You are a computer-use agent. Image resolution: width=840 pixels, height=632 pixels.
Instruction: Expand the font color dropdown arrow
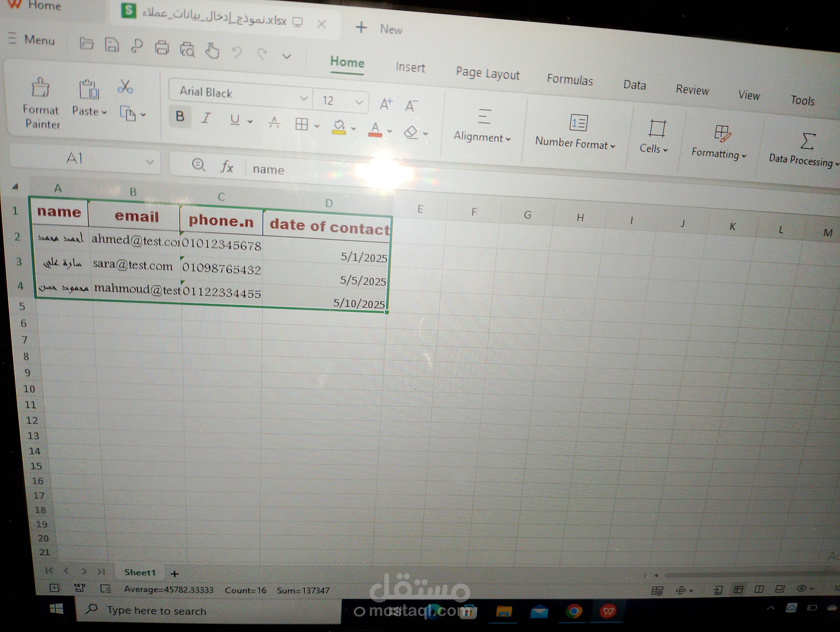click(390, 131)
